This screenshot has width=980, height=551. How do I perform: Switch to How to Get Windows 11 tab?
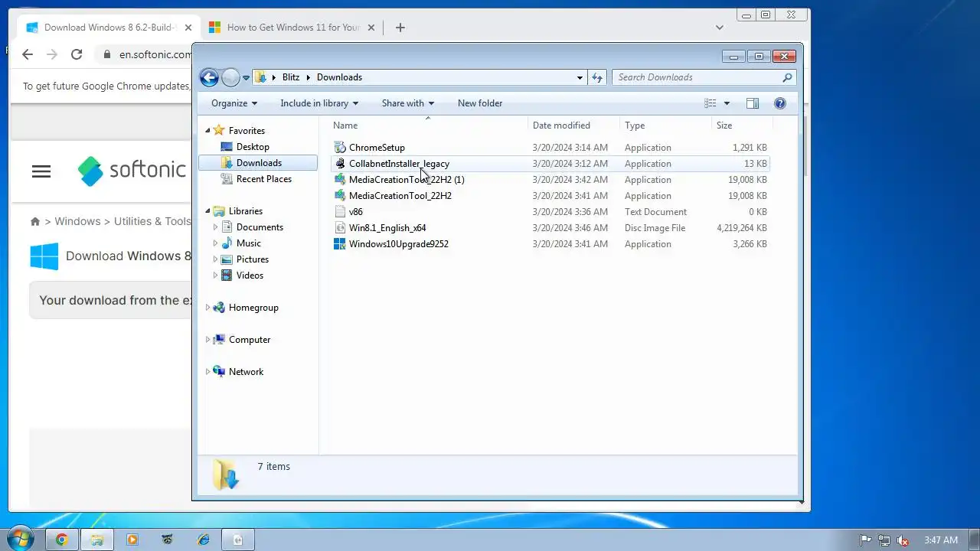[x=293, y=28]
